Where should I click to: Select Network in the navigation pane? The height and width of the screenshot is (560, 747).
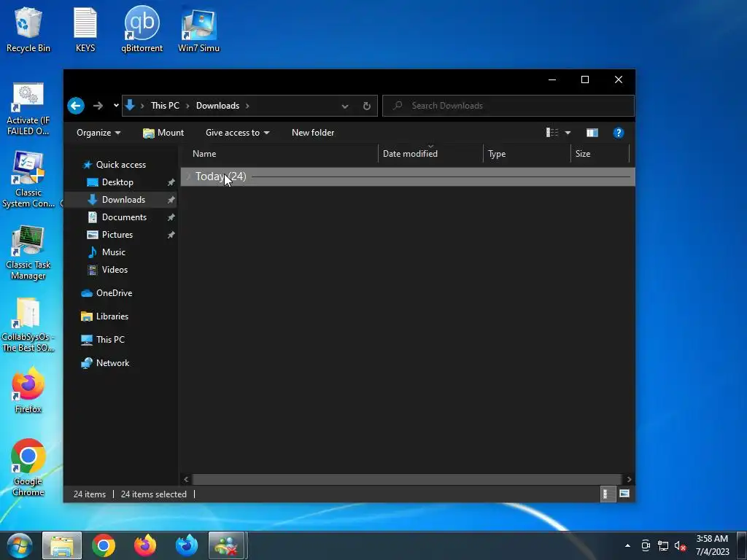(x=112, y=363)
